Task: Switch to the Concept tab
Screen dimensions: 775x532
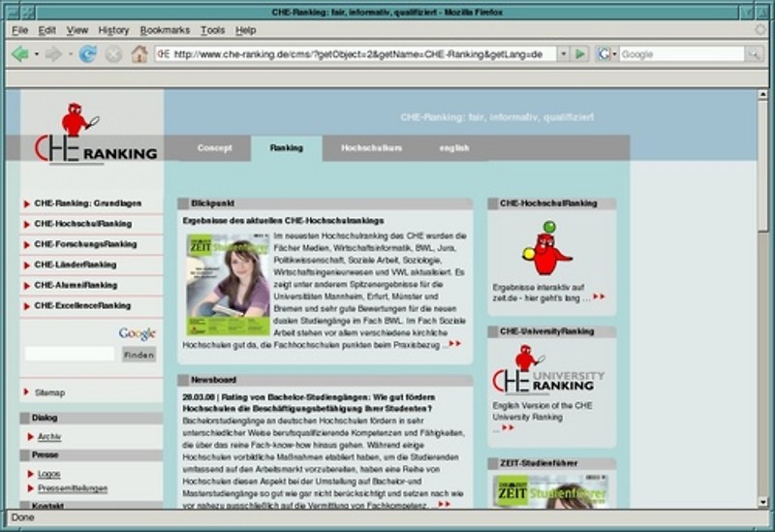Action: (x=214, y=148)
